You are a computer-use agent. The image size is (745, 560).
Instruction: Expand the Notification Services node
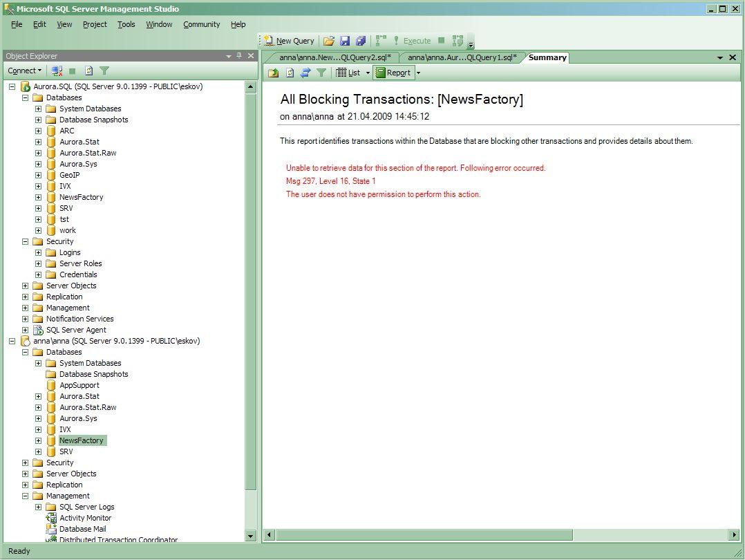(x=25, y=319)
